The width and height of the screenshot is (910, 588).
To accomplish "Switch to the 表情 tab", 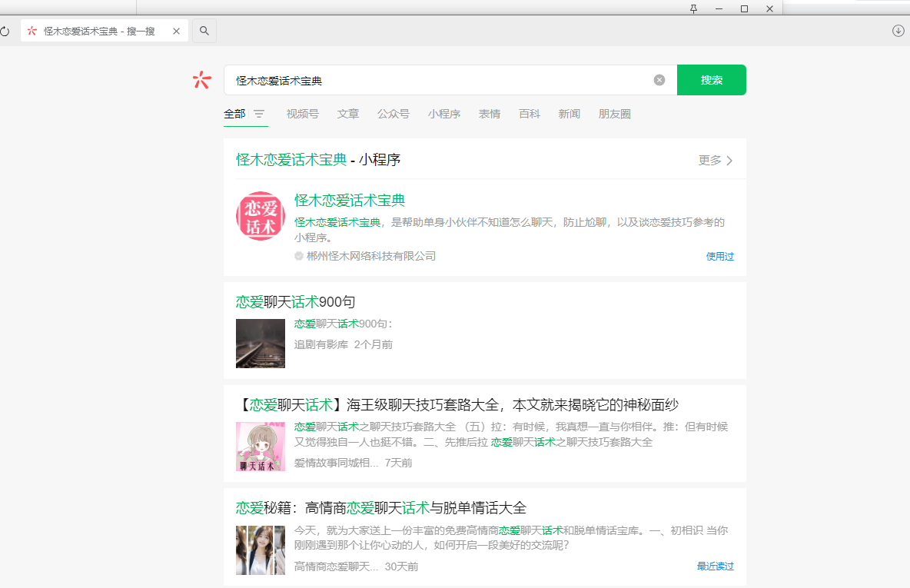I will 490,114.
